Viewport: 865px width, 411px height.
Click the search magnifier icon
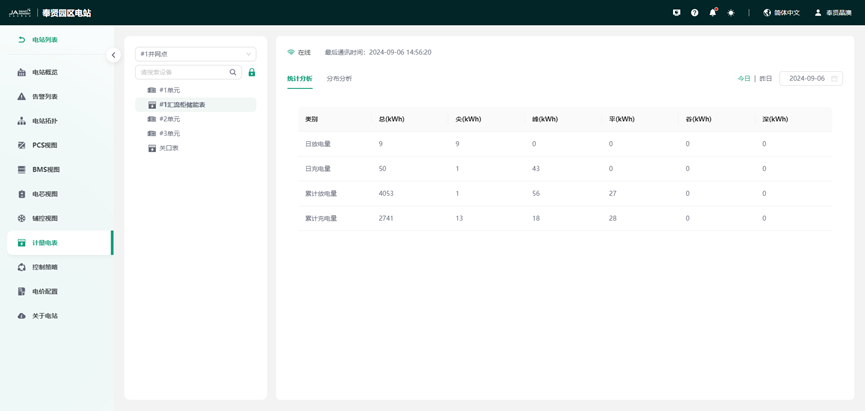tap(233, 72)
